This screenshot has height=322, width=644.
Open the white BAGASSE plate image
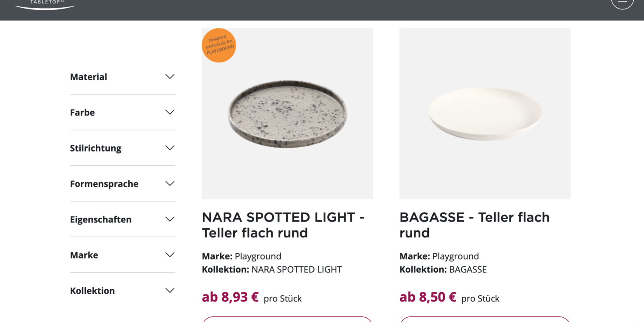click(485, 114)
